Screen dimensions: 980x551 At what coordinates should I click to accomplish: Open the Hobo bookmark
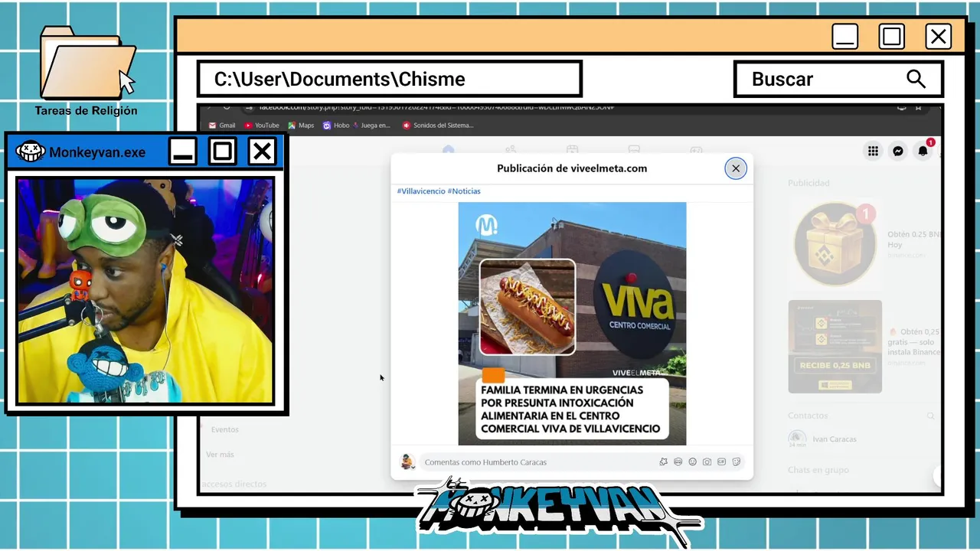pyautogui.click(x=336, y=126)
